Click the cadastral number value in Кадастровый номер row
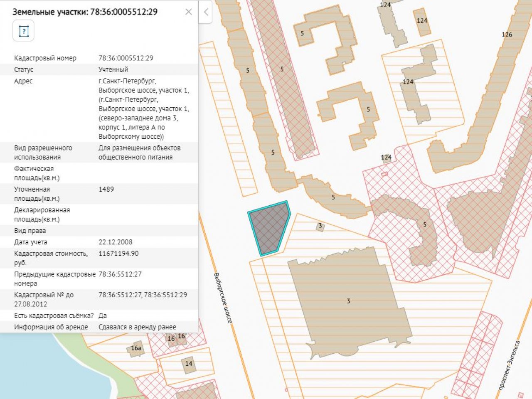The height and width of the screenshot is (399, 532). click(x=126, y=58)
